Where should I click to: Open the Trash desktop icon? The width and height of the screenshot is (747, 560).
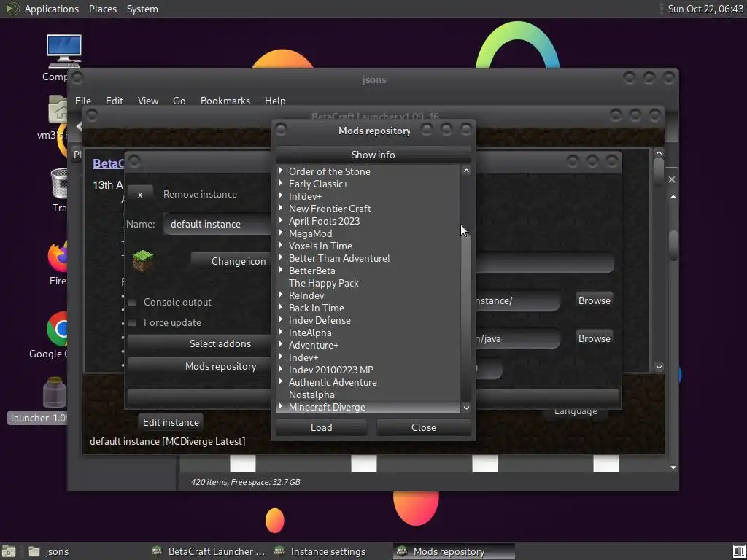59,183
